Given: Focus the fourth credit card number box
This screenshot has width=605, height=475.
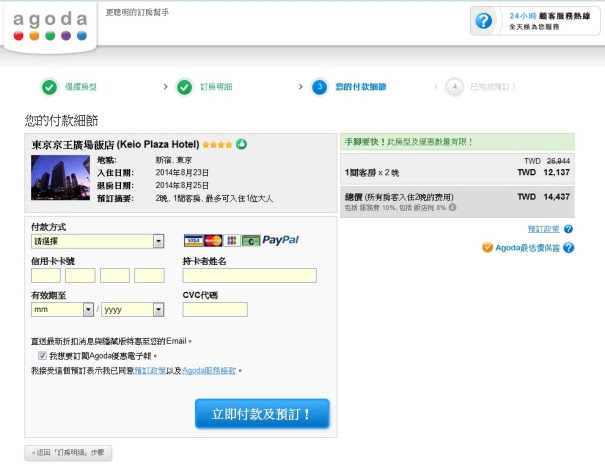Looking at the screenshot, I should click(x=149, y=276).
